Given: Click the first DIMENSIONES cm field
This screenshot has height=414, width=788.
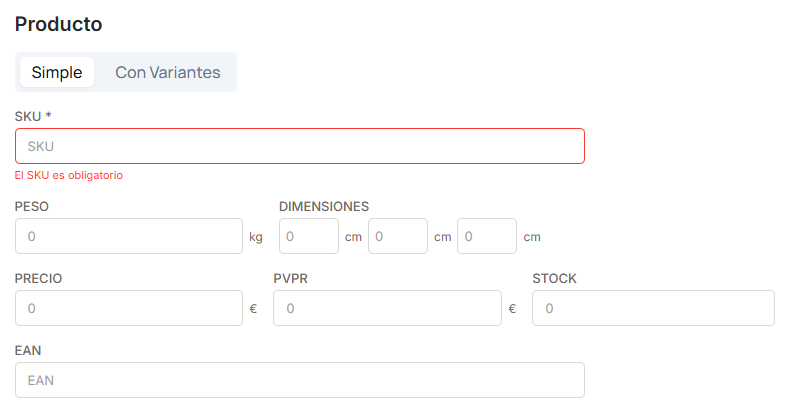Looking at the screenshot, I should coord(309,236).
